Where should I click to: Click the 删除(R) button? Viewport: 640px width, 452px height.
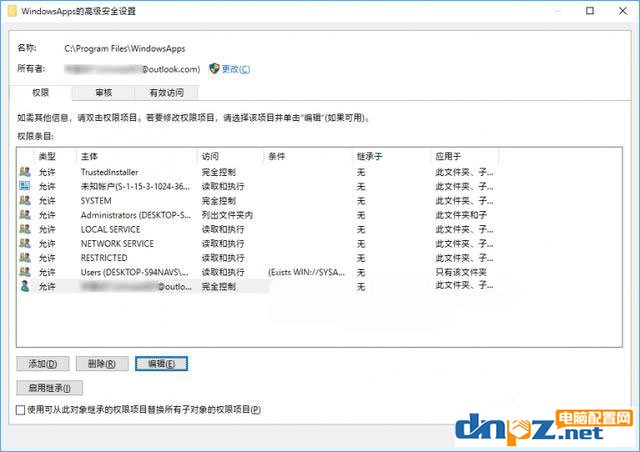pyautogui.click(x=102, y=364)
